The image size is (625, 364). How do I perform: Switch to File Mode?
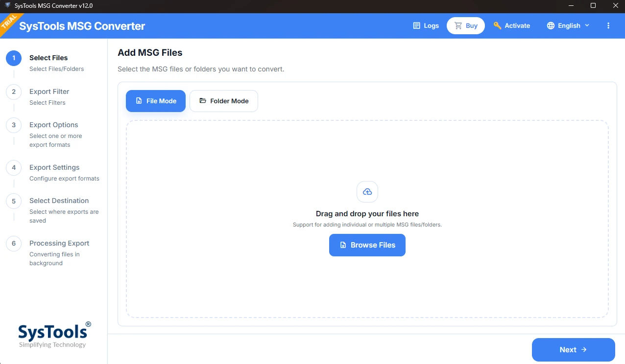coord(156,101)
